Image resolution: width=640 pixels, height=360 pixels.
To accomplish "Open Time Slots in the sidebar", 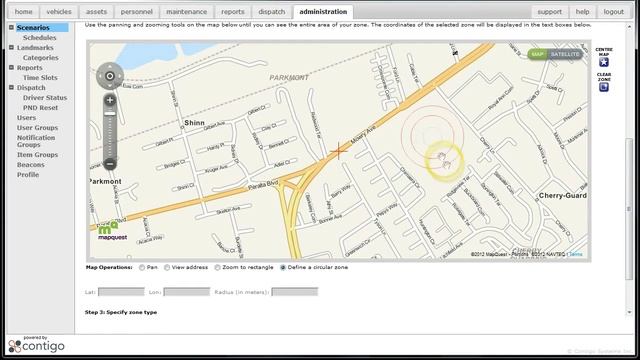I will [x=40, y=78].
